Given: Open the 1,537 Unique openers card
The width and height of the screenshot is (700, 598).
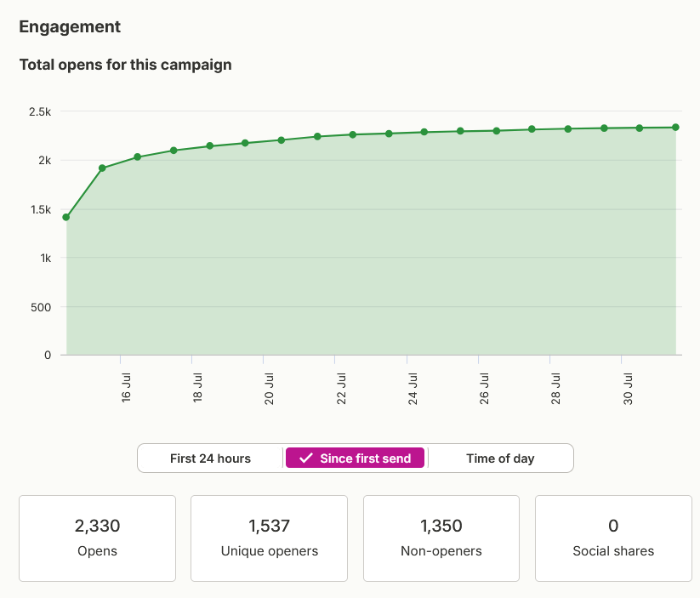Looking at the screenshot, I should coord(269,538).
